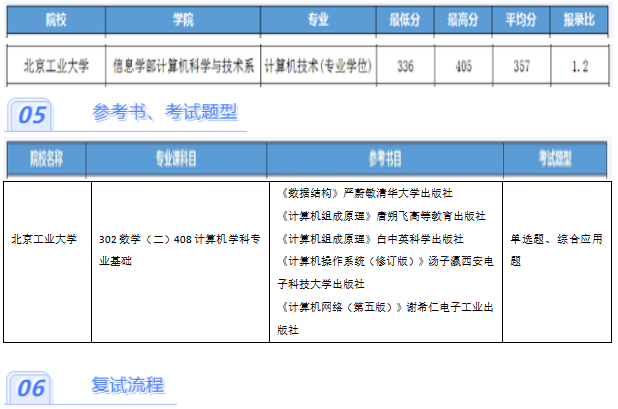Select the 计算机技术(专业学位) cell
The width and height of the screenshot is (618, 409).
318,65
